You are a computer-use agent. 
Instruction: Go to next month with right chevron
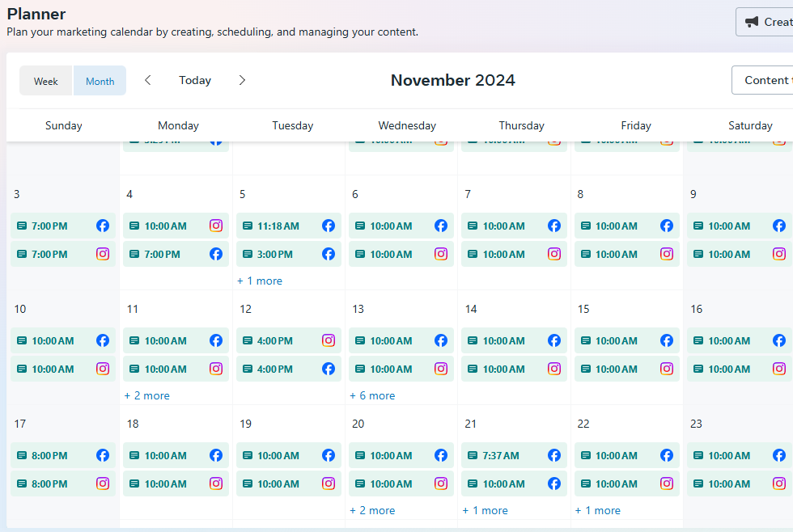(x=242, y=80)
